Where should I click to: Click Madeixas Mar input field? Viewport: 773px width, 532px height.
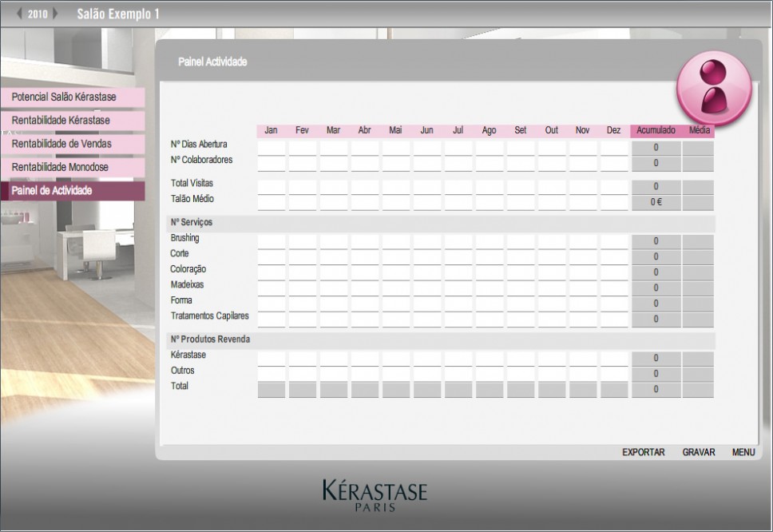pyautogui.click(x=333, y=288)
